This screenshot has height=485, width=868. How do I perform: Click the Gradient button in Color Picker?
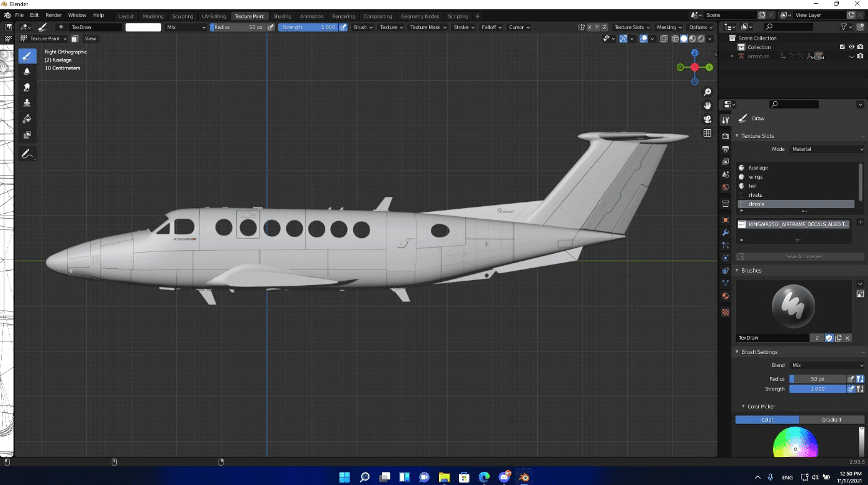click(x=831, y=420)
